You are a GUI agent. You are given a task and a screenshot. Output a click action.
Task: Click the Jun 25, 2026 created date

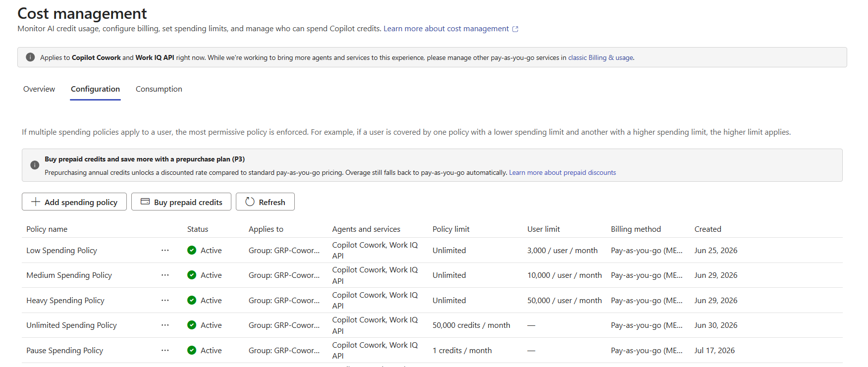click(x=716, y=250)
